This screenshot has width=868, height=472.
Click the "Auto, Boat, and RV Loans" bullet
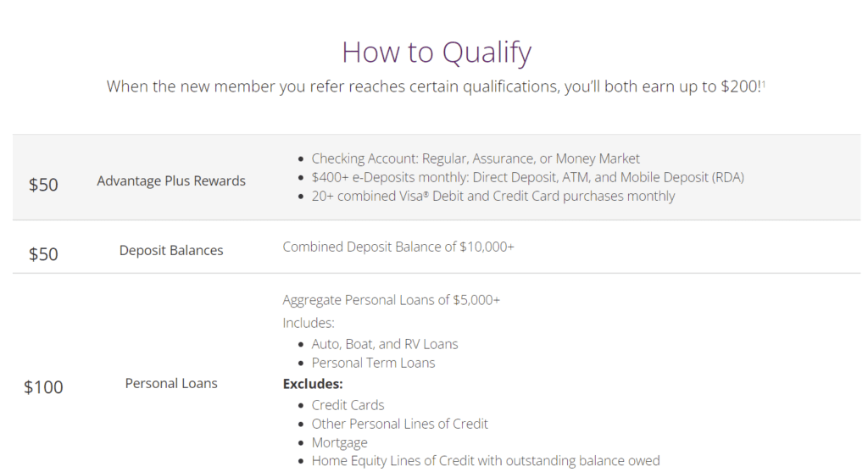coord(385,344)
